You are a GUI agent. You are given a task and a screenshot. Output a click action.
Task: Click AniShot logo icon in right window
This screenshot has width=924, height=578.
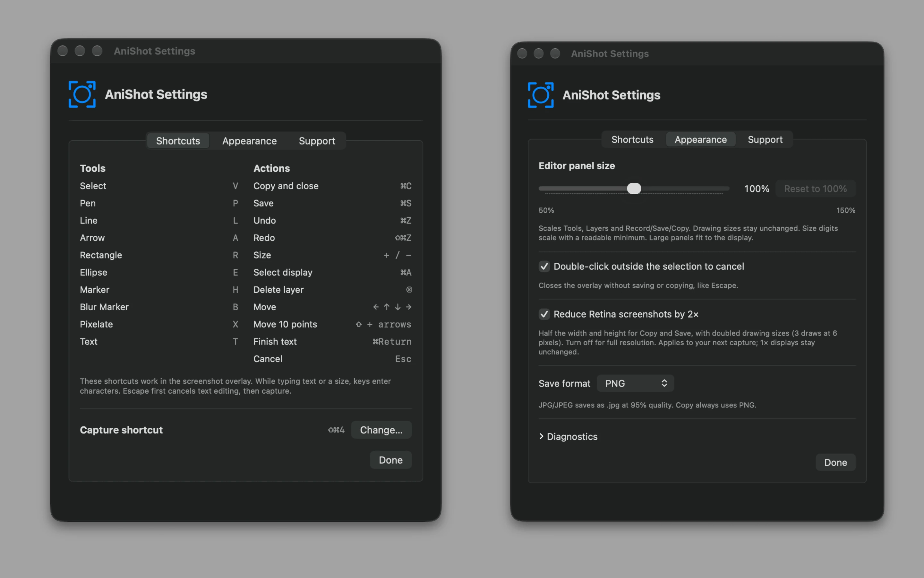tap(541, 95)
